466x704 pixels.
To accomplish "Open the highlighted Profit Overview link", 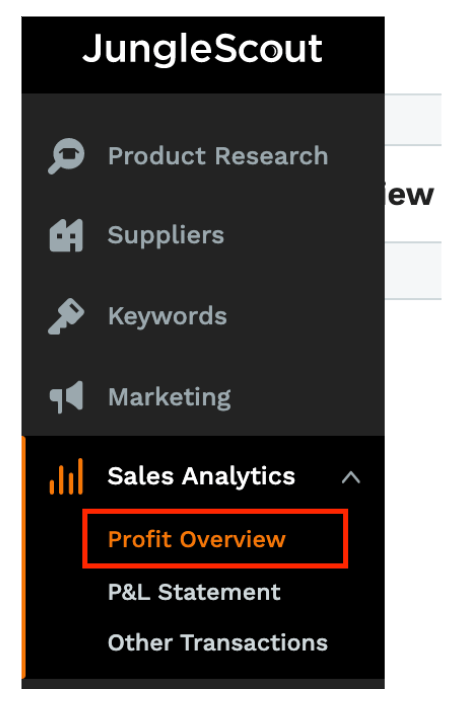I will (197, 539).
